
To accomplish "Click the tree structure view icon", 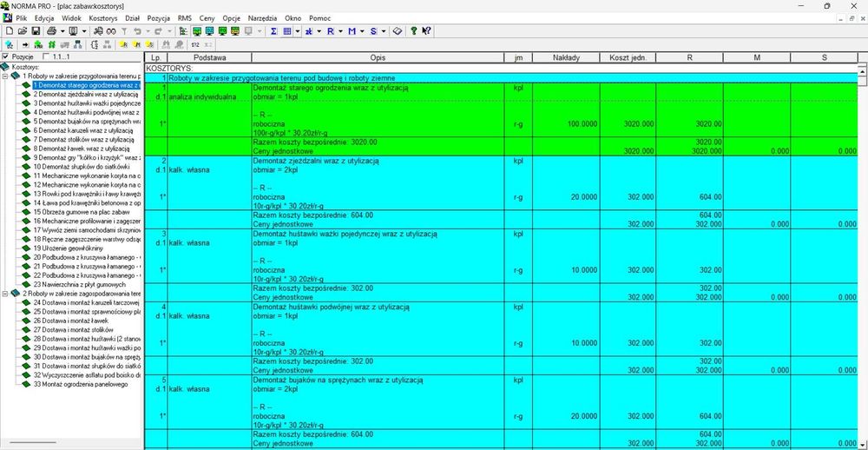I will coord(182,31).
